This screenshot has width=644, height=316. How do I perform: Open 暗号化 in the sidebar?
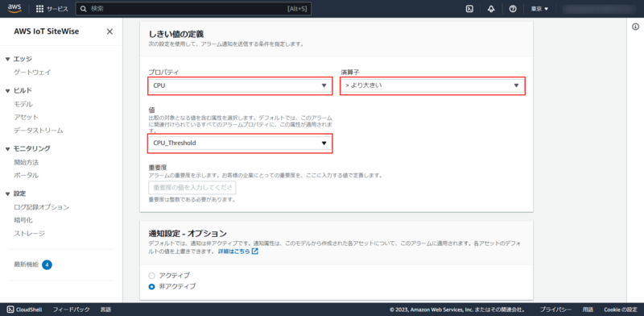pos(23,220)
